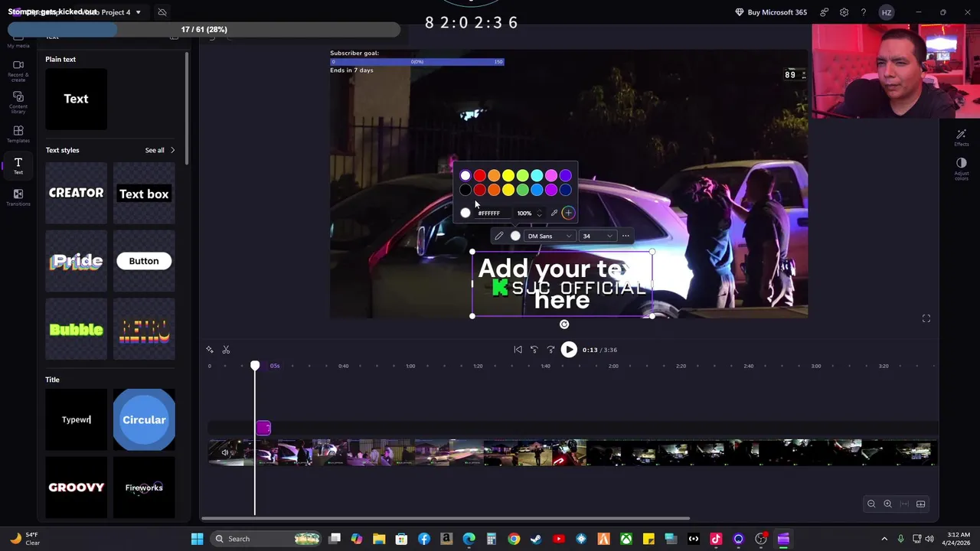Open more options ellipsis in text toolbar
This screenshot has width=980, height=551.
(626, 236)
